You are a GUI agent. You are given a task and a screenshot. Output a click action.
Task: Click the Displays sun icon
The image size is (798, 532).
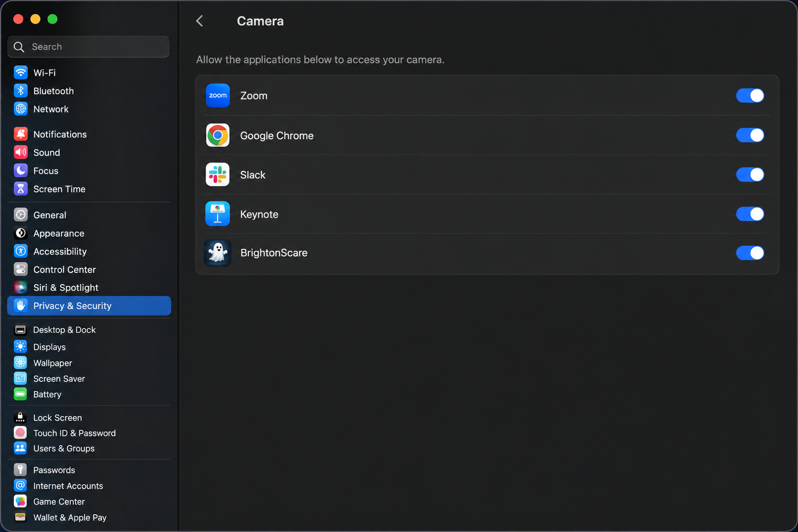20,347
